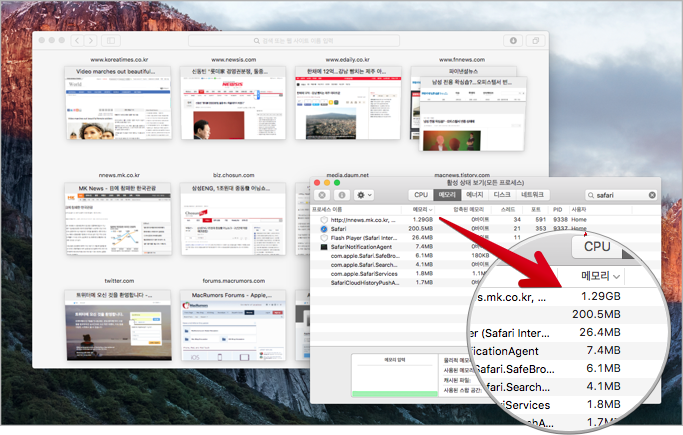Sort by 스레드 column header

(x=508, y=209)
